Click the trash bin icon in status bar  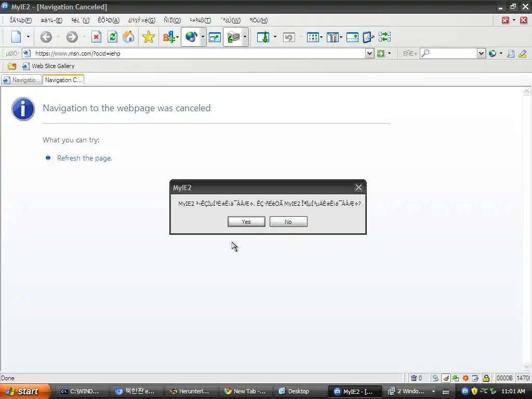(414, 378)
